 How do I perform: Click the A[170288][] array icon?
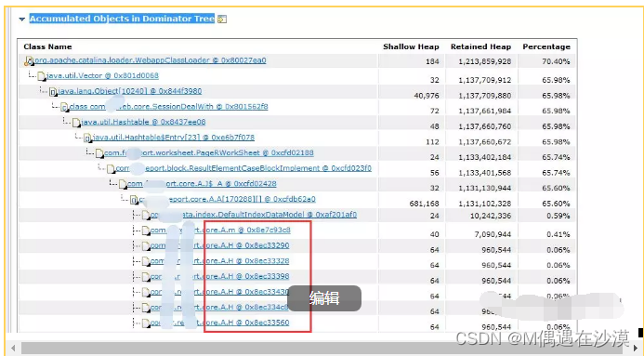[134, 200]
